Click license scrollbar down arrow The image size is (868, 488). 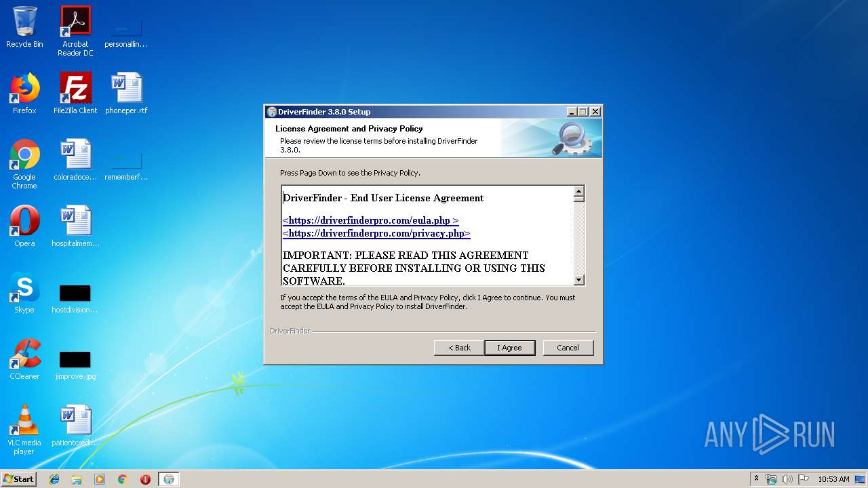(x=578, y=279)
